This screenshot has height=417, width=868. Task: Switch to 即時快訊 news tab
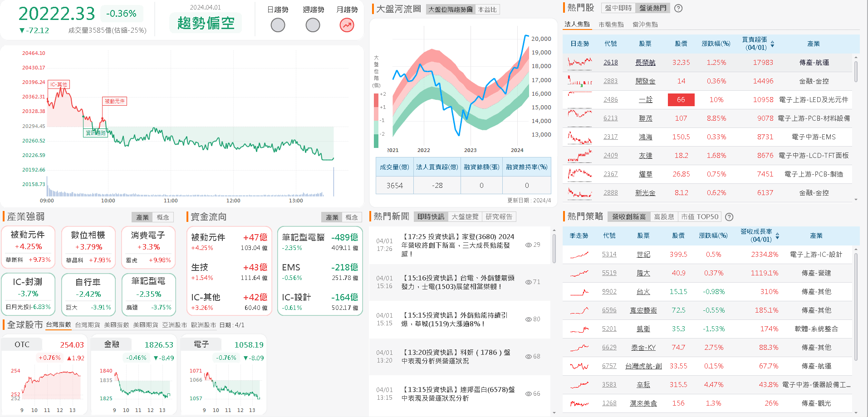click(431, 217)
